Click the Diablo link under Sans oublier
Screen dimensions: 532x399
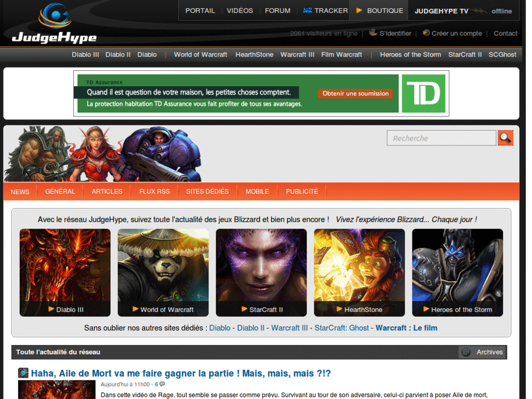pyautogui.click(x=220, y=328)
